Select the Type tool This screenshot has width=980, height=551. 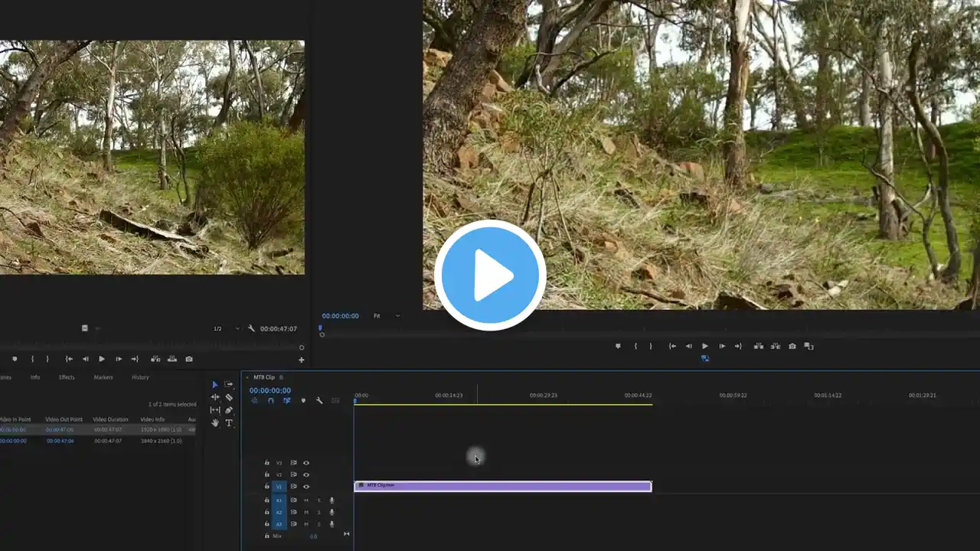(229, 422)
